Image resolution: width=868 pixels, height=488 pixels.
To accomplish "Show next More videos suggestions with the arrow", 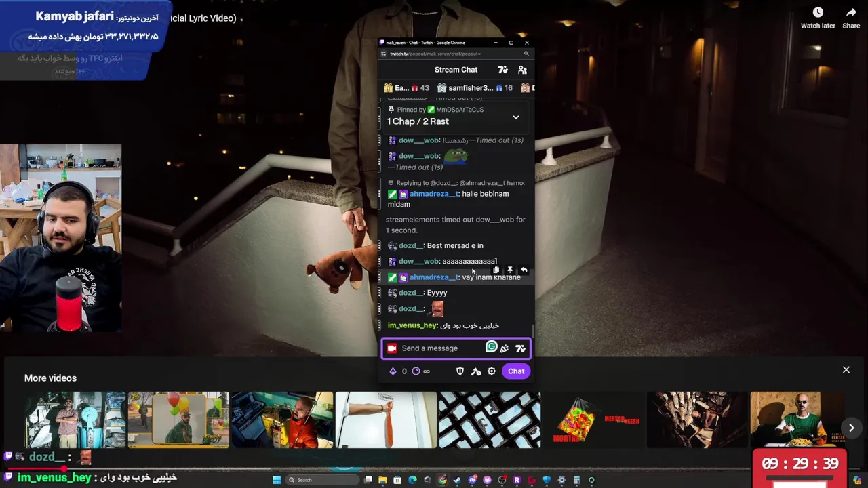I will [851, 428].
